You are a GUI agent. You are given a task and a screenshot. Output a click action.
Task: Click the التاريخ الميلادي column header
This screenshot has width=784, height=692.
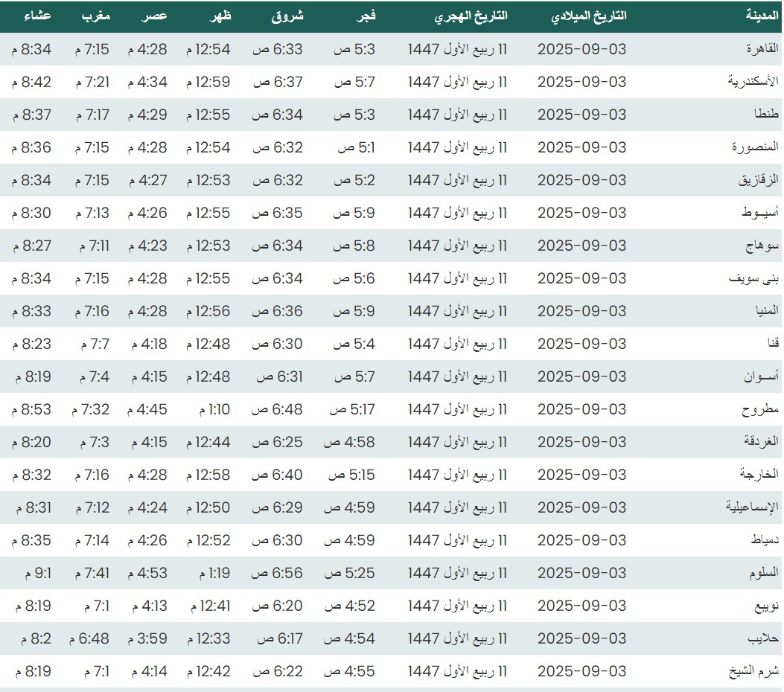pos(588,16)
